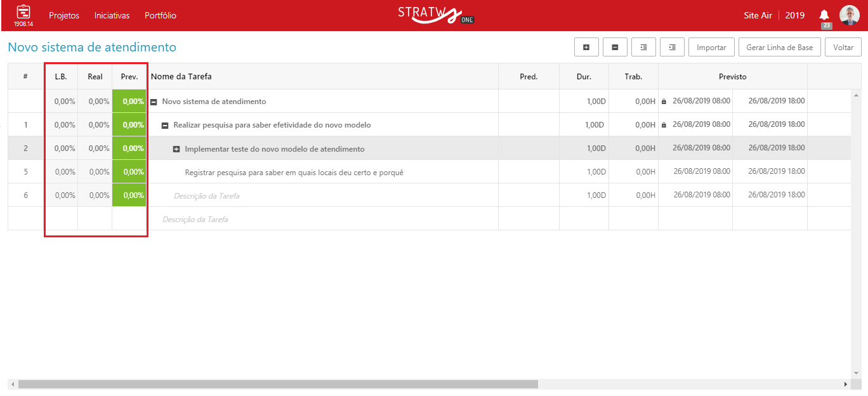
Task: Click the collapse-all minus toolbar button
Action: (615, 48)
